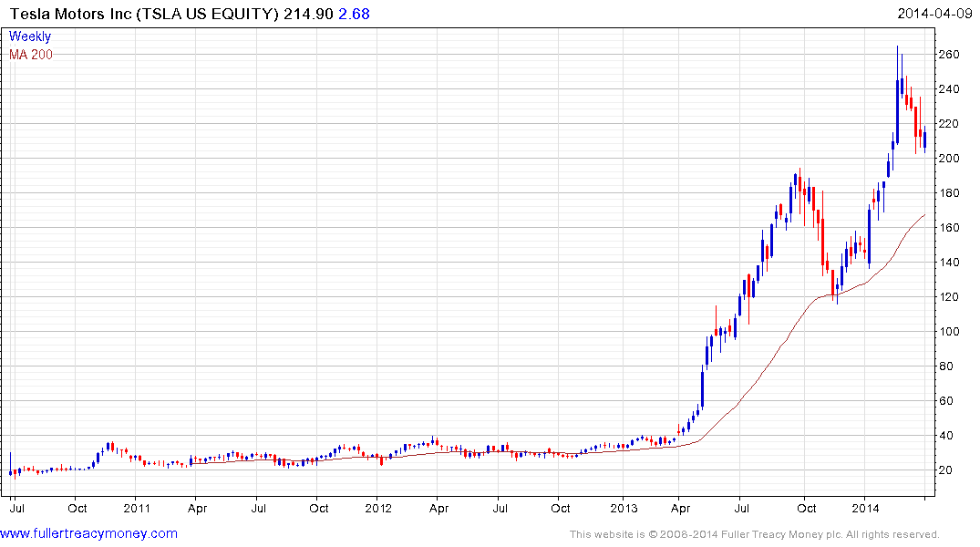Image resolution: width=980 pixels, height=547 pixels.
Task: Select the last price value 214.90
Action: [x=309, y=14]
